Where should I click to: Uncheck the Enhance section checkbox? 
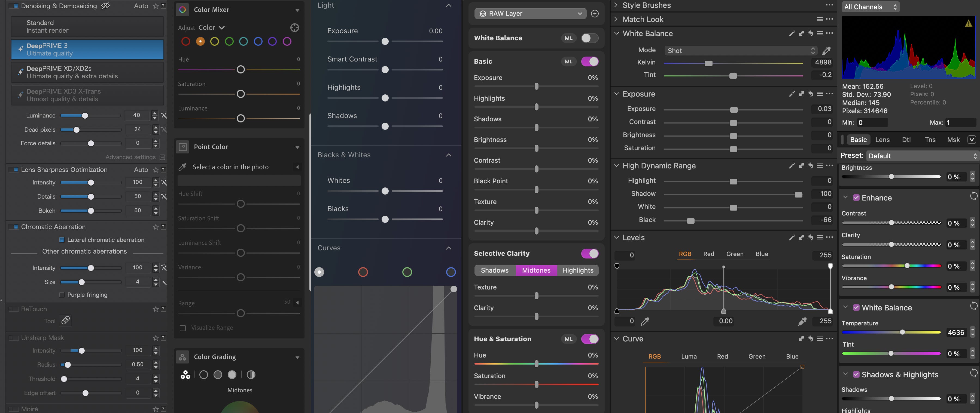point(856,198)
